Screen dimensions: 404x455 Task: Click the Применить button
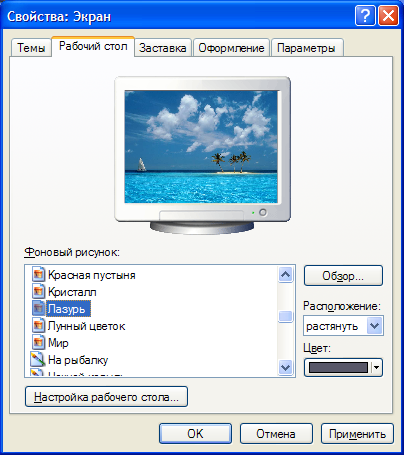click(357, 434)
